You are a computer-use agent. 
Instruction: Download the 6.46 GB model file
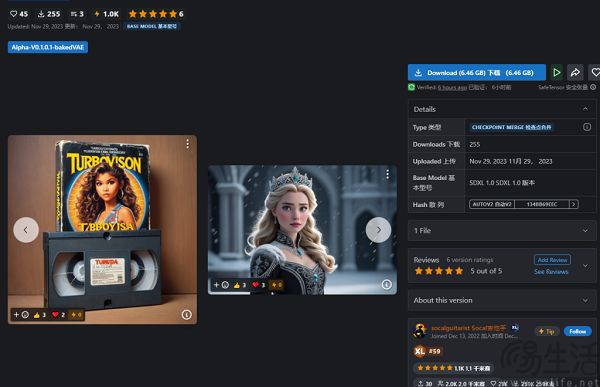[477, 72]
